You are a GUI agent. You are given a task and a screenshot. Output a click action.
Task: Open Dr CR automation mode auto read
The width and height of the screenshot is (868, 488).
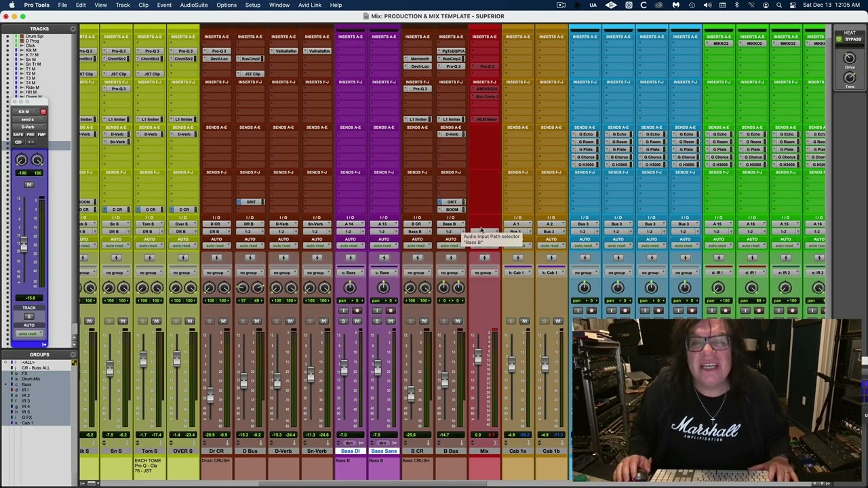pyautogui.click(x=216, y=245)
